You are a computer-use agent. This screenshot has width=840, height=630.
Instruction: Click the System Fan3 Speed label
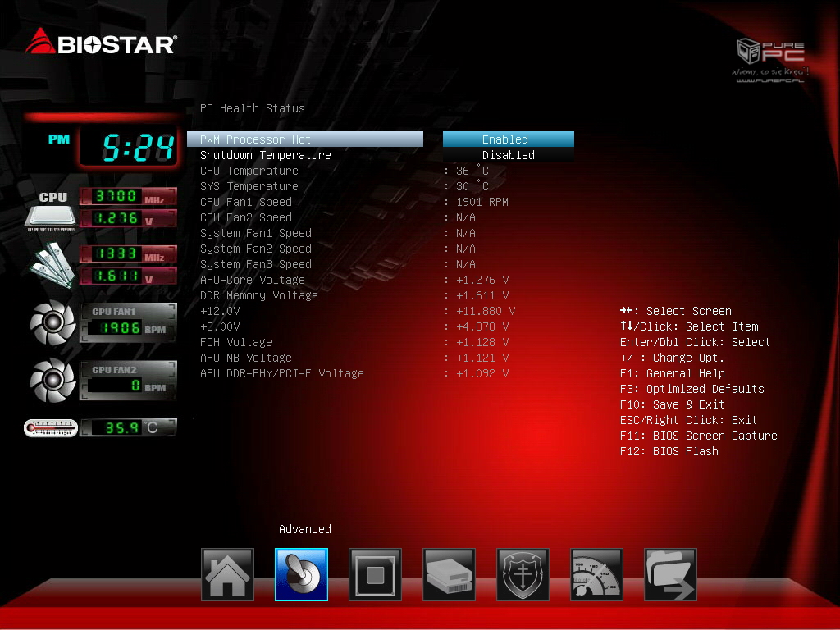pos(256,264)
